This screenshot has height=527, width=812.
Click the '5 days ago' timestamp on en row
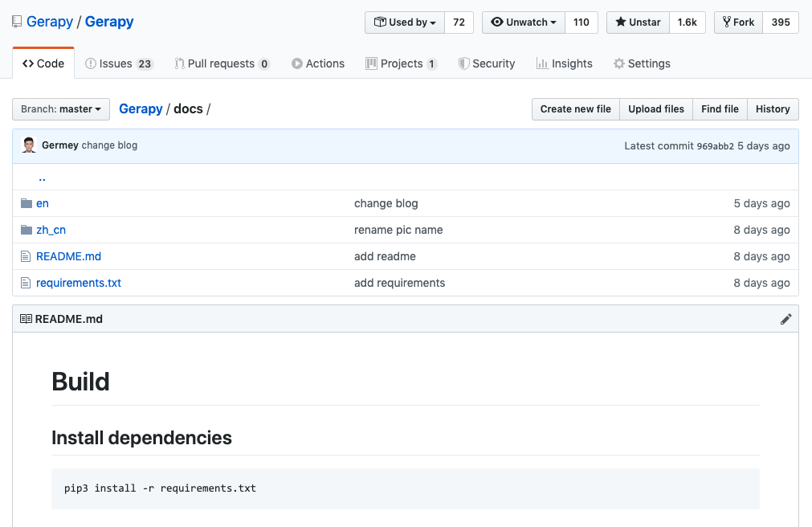[x=761, y=203]
